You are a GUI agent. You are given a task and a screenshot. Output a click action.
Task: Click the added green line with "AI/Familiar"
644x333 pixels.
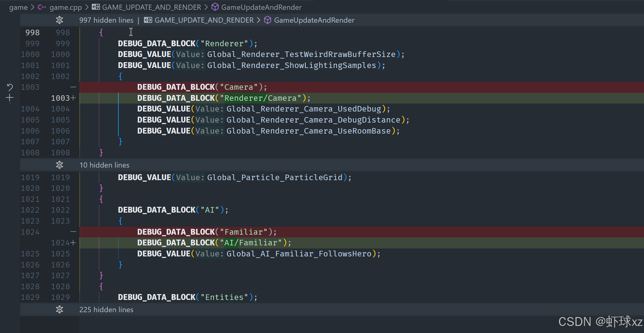pos(214,243)
